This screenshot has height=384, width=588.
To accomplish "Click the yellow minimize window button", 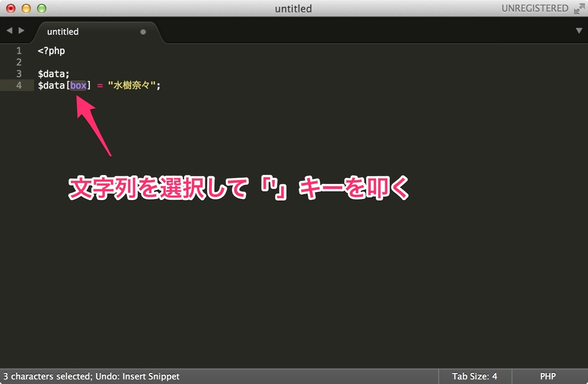I will click(x=26, y=8).
